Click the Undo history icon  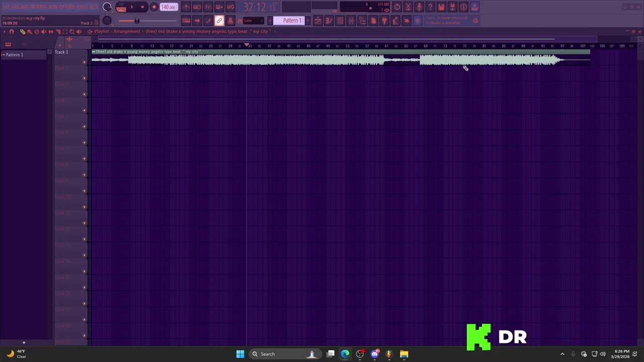397,7
